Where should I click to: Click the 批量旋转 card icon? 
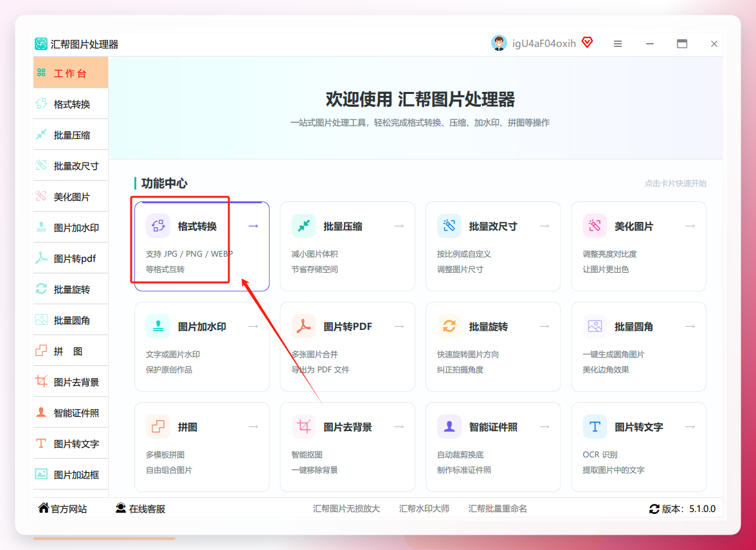click(449, 326)
